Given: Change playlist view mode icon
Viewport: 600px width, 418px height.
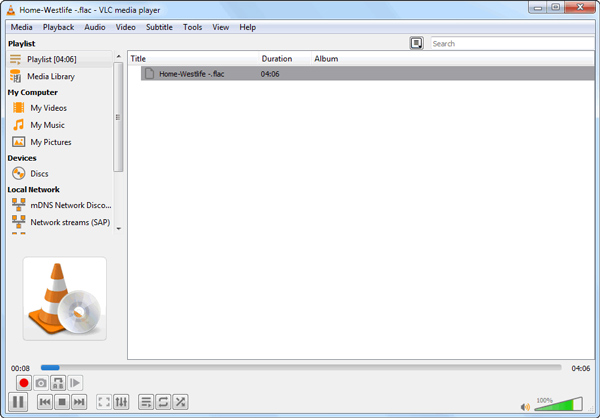Looking at the screenshot, I should point(416,43).
